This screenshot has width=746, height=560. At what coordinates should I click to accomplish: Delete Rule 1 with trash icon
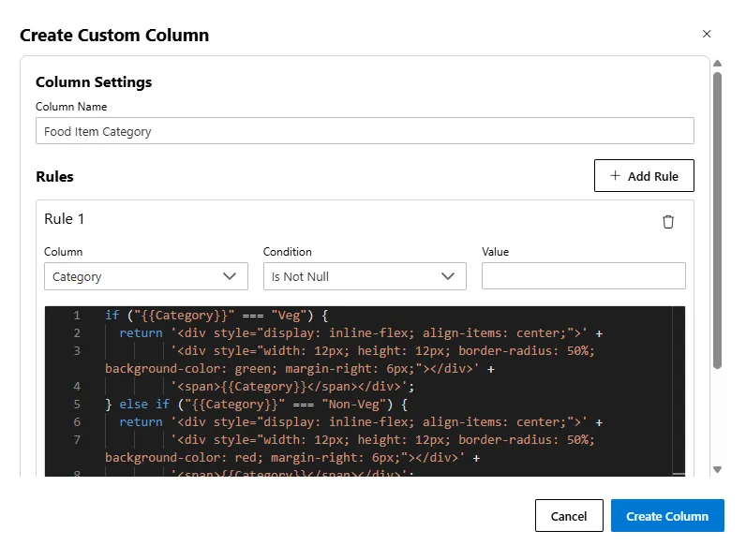point(667,222)
